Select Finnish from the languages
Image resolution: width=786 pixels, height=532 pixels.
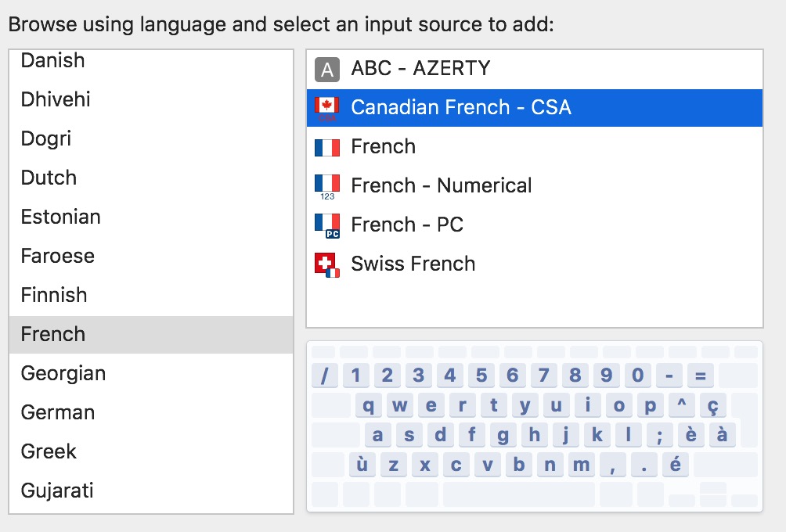click(x=54, y=295)
